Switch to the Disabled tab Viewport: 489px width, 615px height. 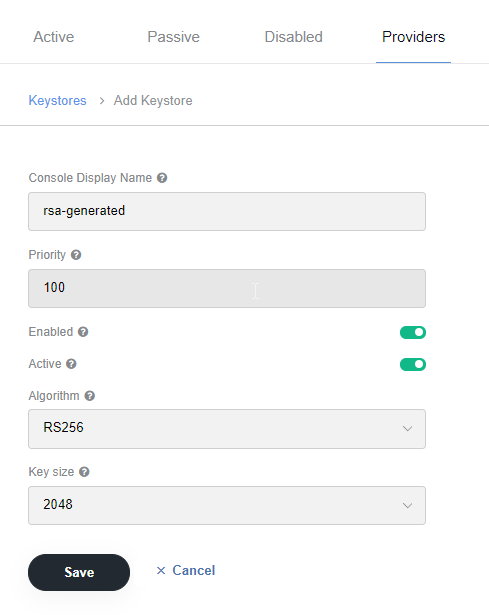[293, 37]
